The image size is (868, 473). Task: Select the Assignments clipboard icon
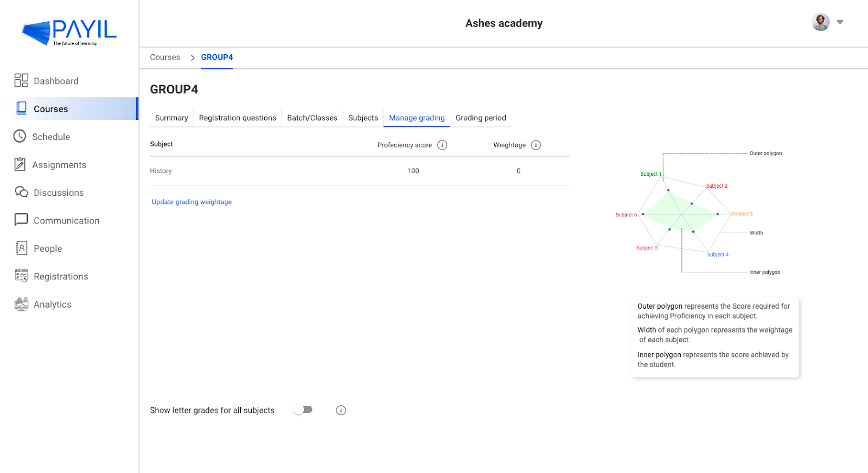click(x=20, y=164)
